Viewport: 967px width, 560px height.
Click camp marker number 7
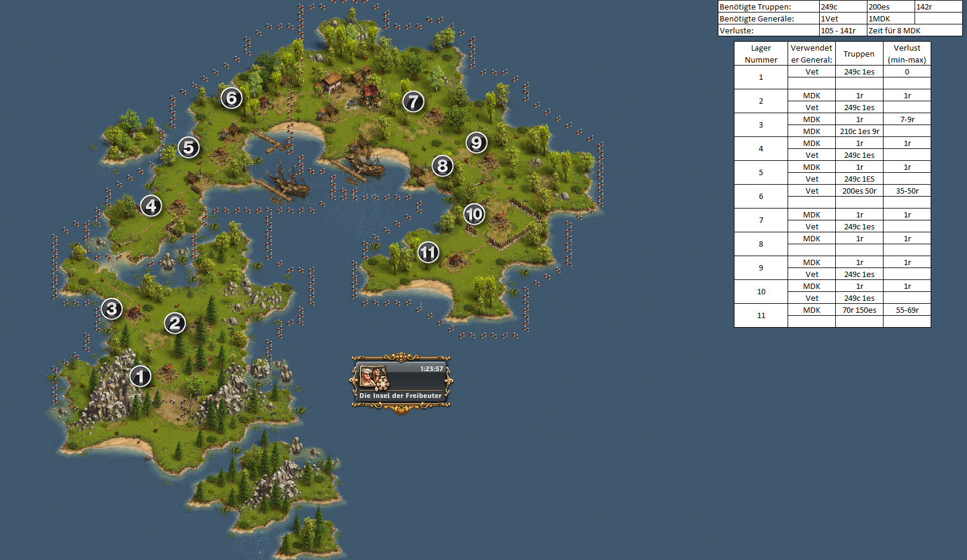click(x=413, y=102)
